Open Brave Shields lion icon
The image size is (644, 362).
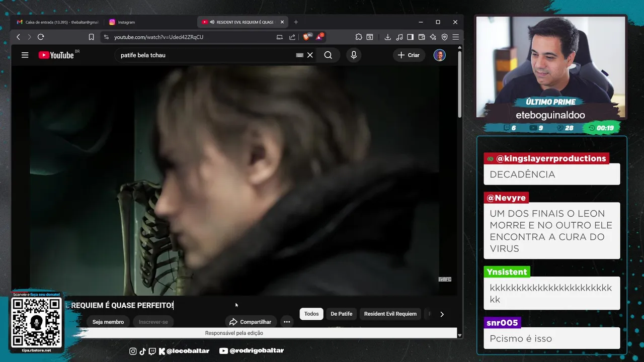pyautogui.click(x=306, y=37)
